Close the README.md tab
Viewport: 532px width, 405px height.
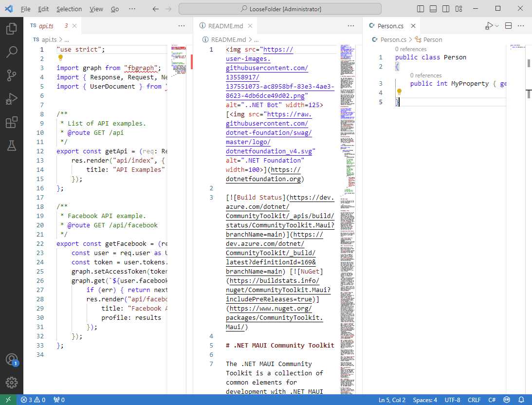click(x=250, y=26)
